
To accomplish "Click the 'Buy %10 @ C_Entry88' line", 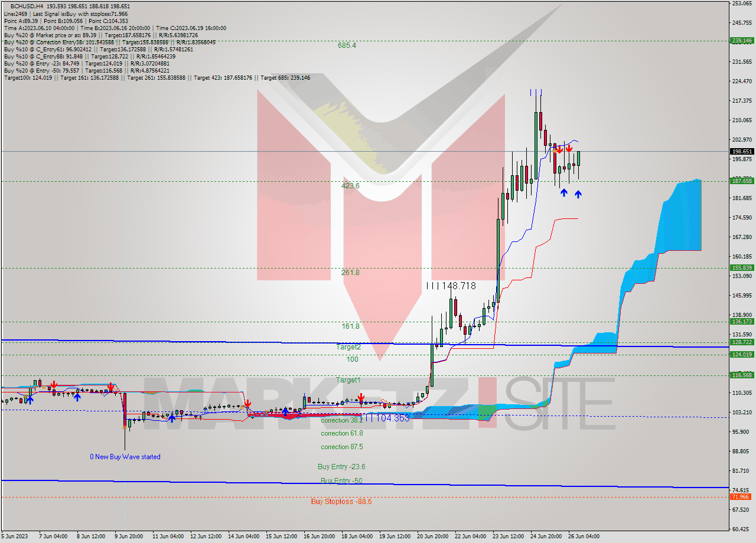I will 90,57.
